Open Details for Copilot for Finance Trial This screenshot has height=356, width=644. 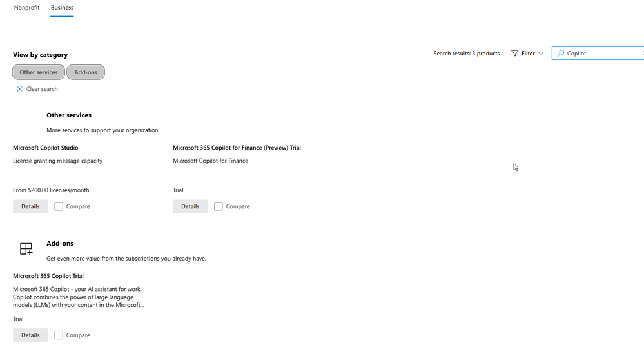[190, 206]
